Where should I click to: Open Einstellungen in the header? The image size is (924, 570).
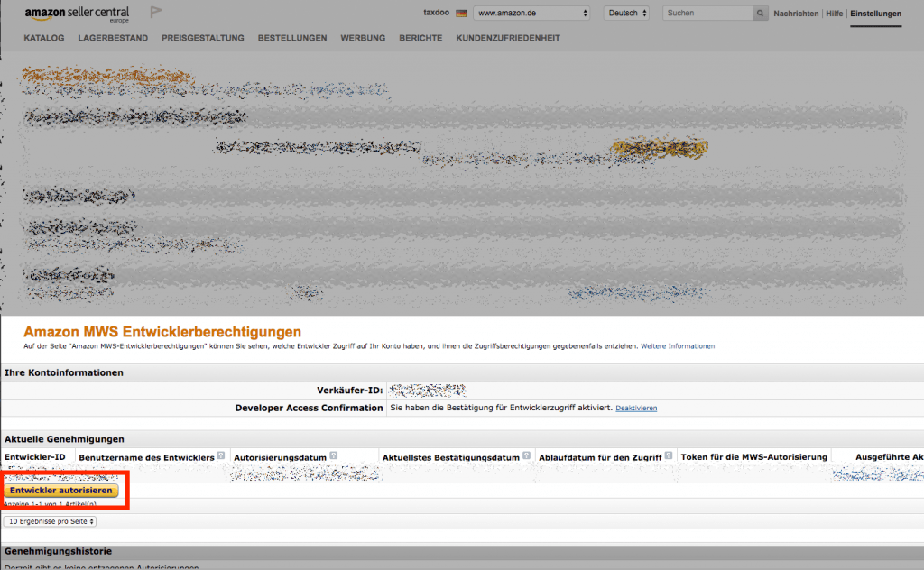pos(875,13)
